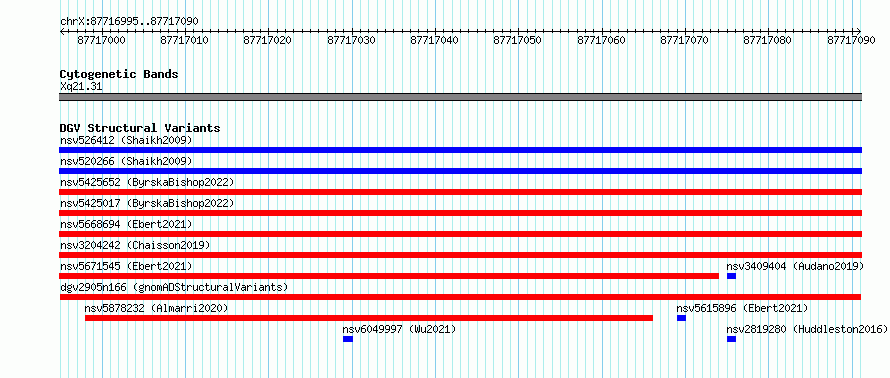Open the nsv520266 (Shaikh2009) label
This screenshot has height=378, width=890.
click(126, 161)
